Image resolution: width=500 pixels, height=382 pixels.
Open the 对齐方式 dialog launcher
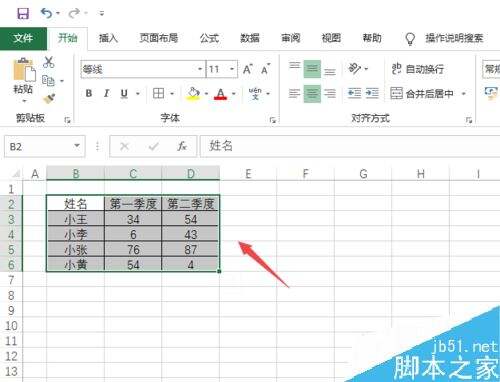(x=469, y=120)
